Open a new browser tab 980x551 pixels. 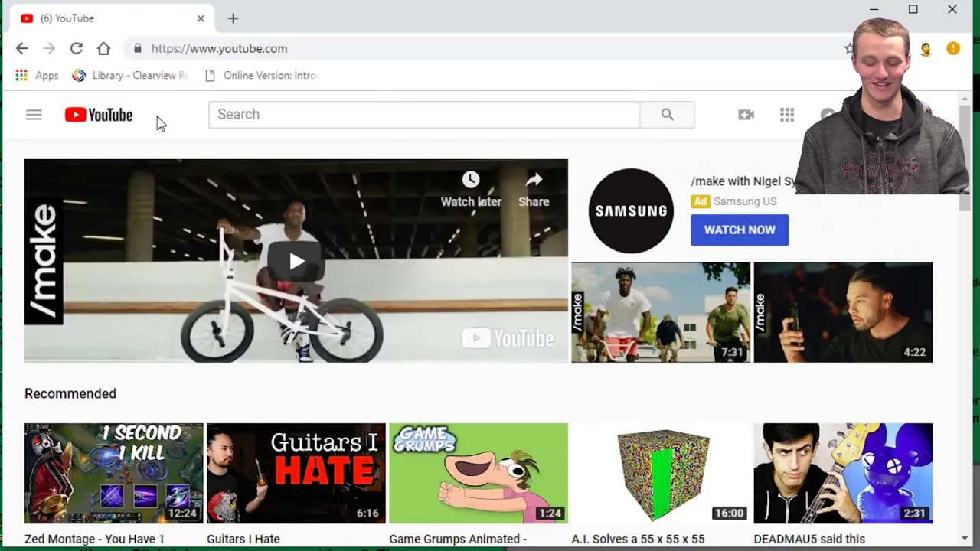point(233,18)
